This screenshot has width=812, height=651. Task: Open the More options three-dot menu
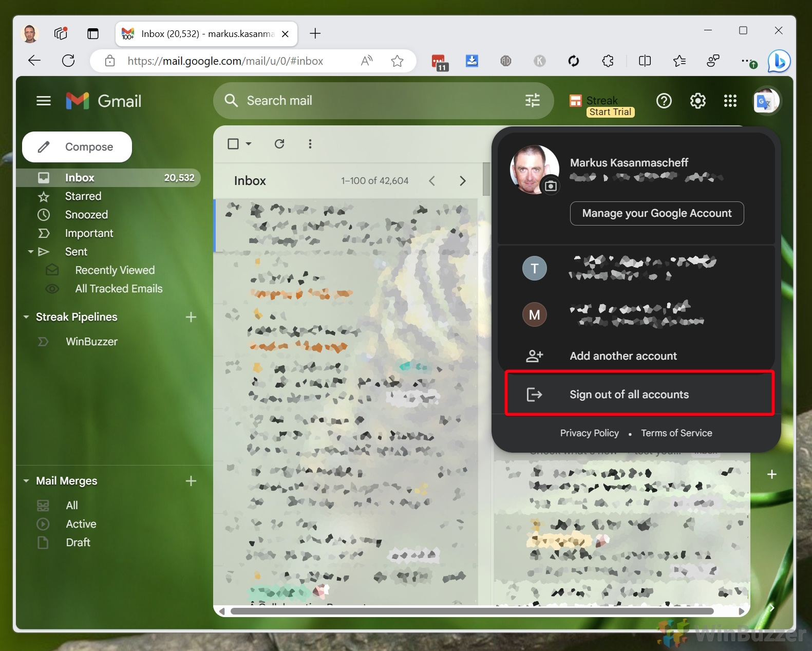[310, 144]
